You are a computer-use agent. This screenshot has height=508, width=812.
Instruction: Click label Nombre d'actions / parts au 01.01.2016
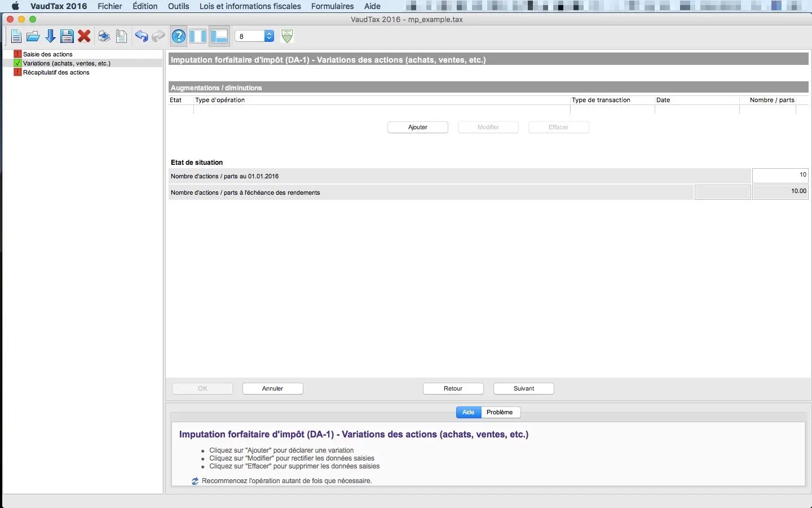tap(224, 176)
